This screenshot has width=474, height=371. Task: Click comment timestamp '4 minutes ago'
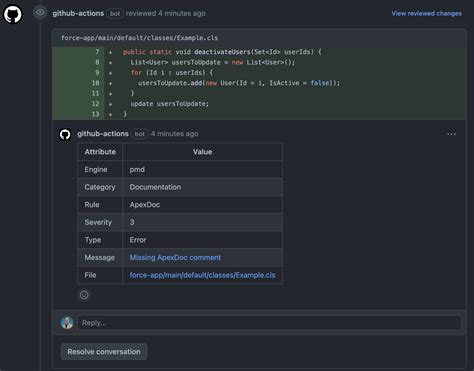[x=174, y=134]
